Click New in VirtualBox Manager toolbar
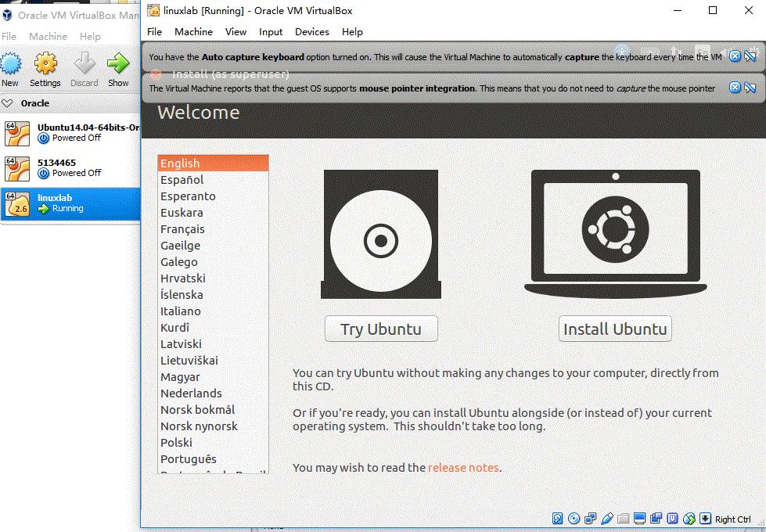This screenshot has width=766, height=532. click(10, 70)
